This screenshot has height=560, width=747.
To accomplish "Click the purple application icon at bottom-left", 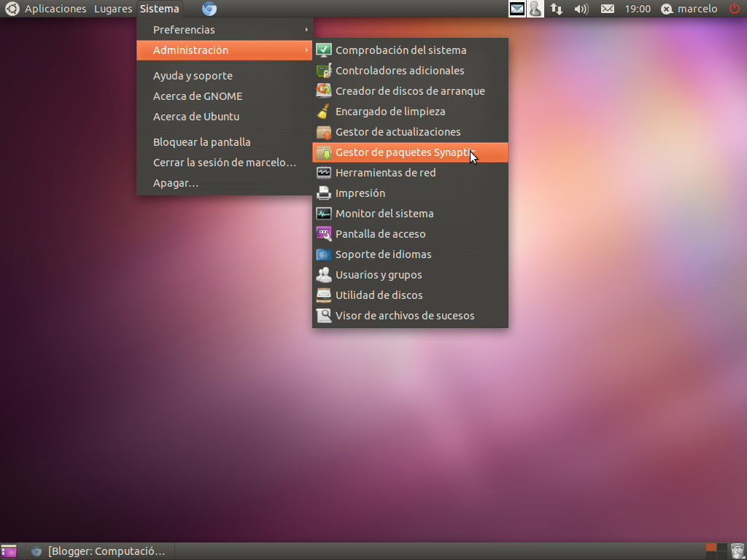I will pyautogui.click(x=8, y=551).
